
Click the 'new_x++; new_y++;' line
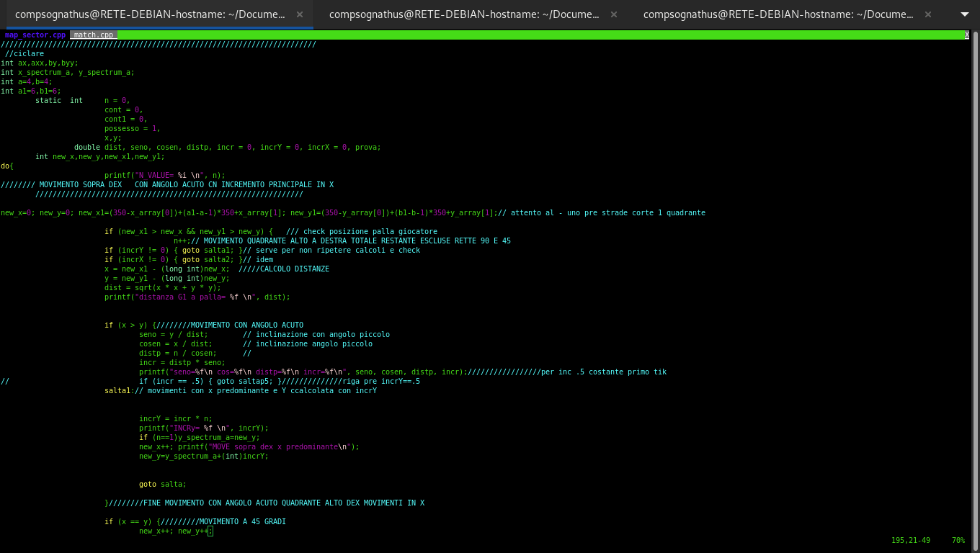point(176,531)
